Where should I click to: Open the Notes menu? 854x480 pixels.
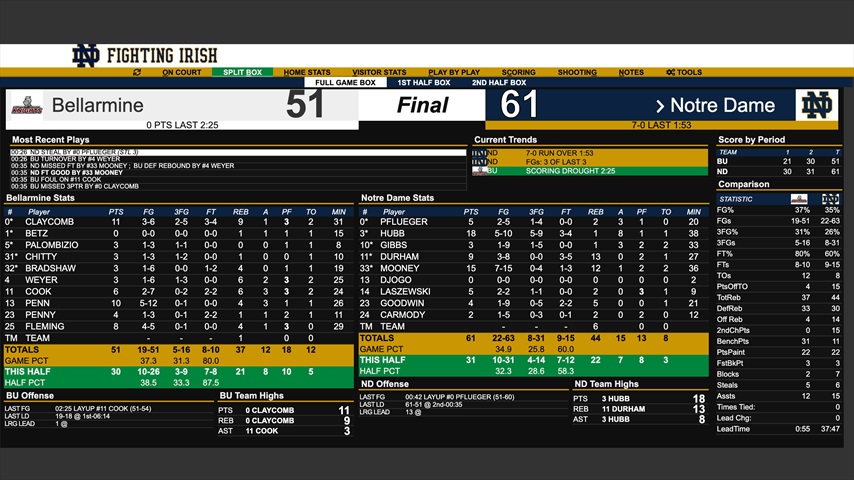click(x=631, y=72)
